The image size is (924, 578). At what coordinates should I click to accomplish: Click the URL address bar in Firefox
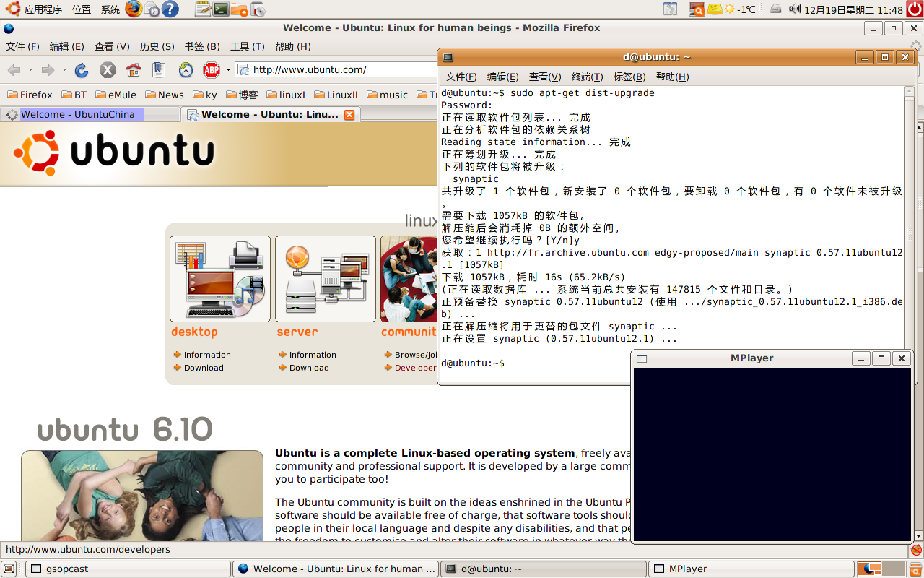[336, 70]
